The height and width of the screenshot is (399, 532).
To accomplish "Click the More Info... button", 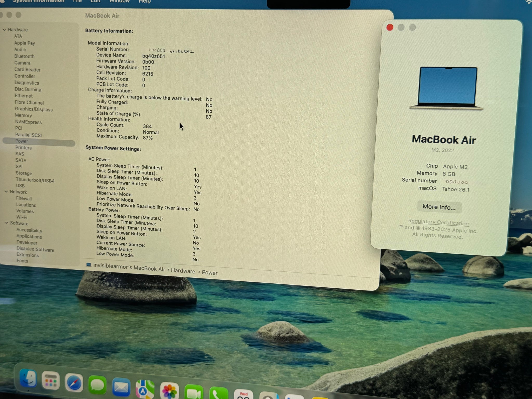I will 439,207.
